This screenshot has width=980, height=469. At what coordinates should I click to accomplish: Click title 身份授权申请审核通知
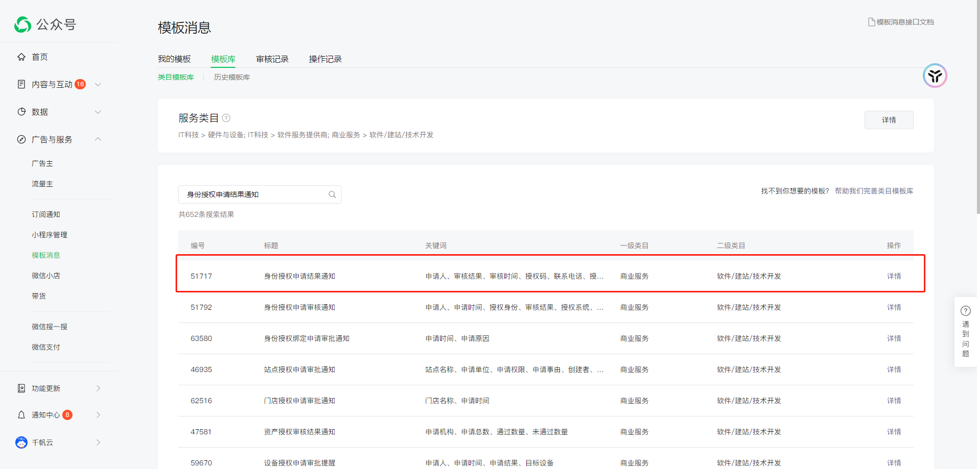point(300,307)
